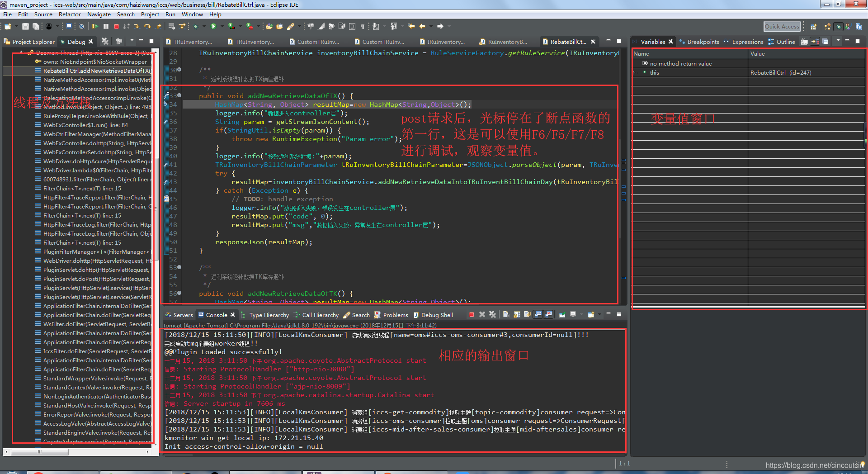
Task: Toggle the breakpoint on line 34
Action: click(165, 104)
